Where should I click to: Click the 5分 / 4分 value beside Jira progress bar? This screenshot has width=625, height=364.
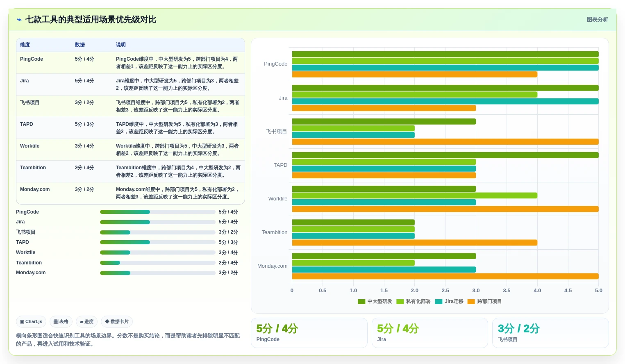(228, 222)
